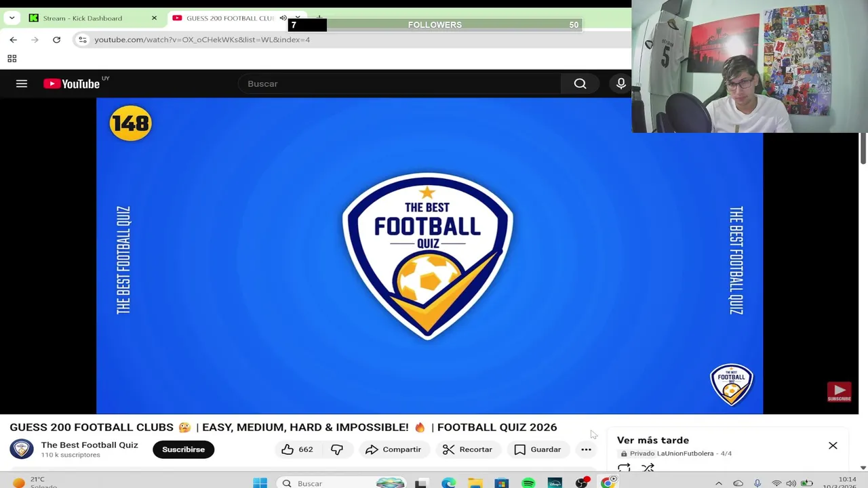Open Ver más tarde playlist title
Screen dimensions: 868x488
click(653, 440)
